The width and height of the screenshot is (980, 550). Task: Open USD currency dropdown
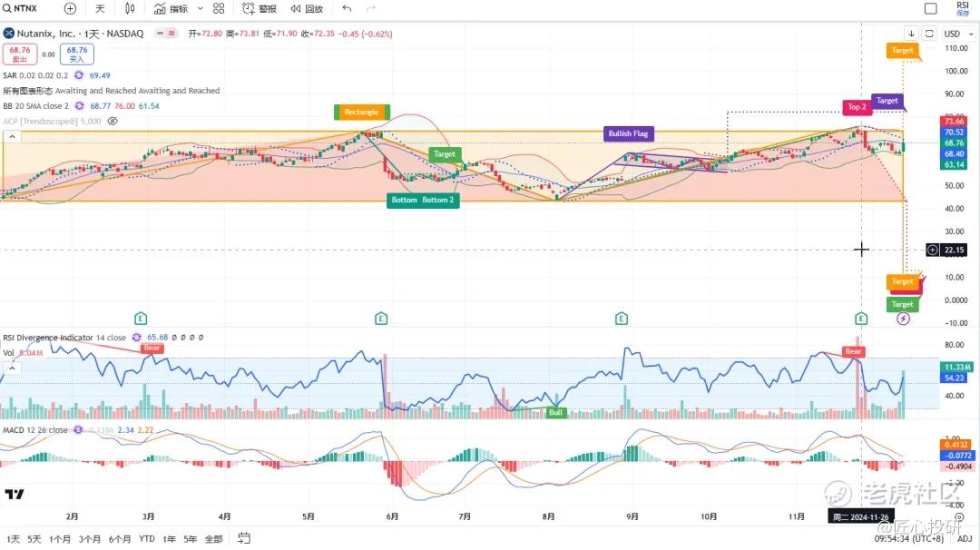[x=959, y=34]
